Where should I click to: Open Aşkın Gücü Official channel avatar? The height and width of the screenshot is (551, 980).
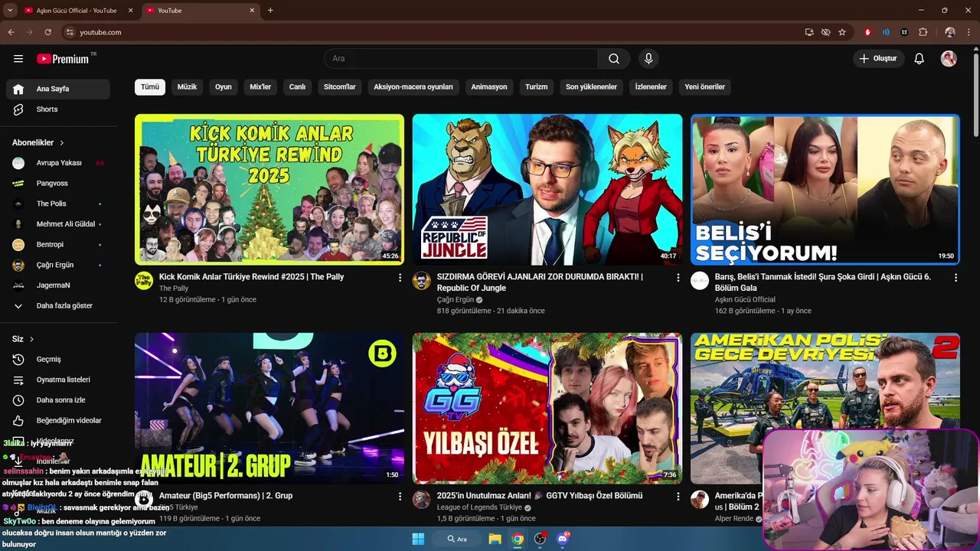click(700, 281)
